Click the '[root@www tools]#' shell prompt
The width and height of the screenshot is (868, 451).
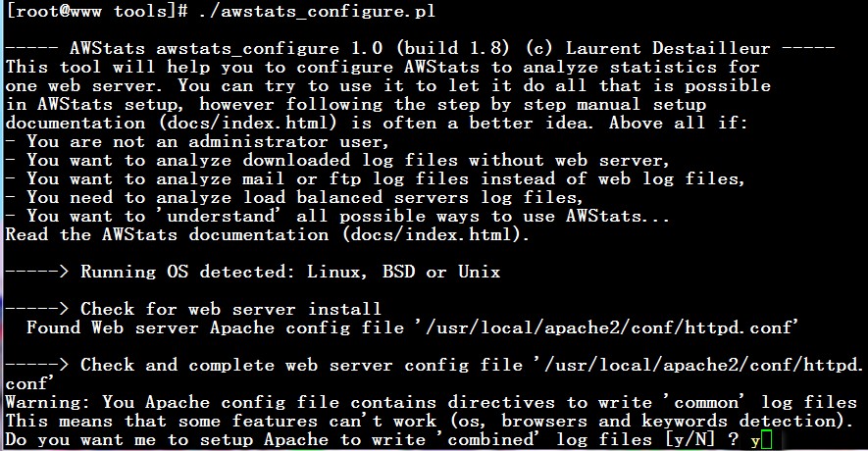(x=97, y=11)
